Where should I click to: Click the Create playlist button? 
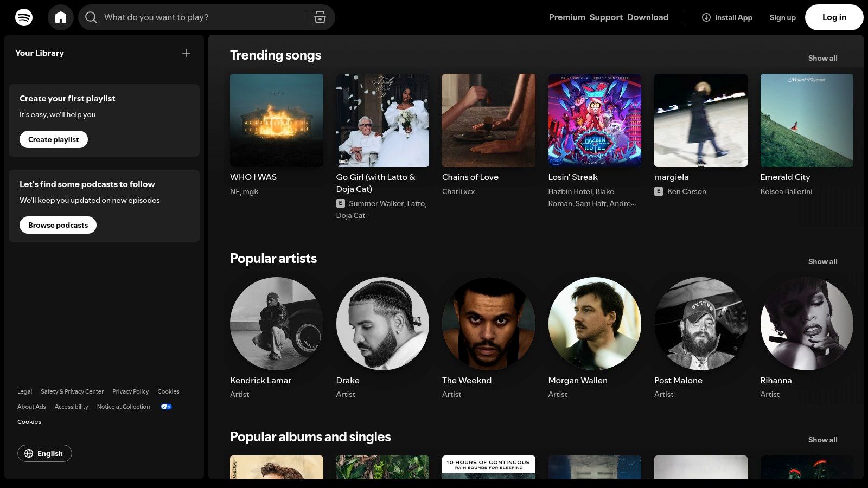(53, 139)
